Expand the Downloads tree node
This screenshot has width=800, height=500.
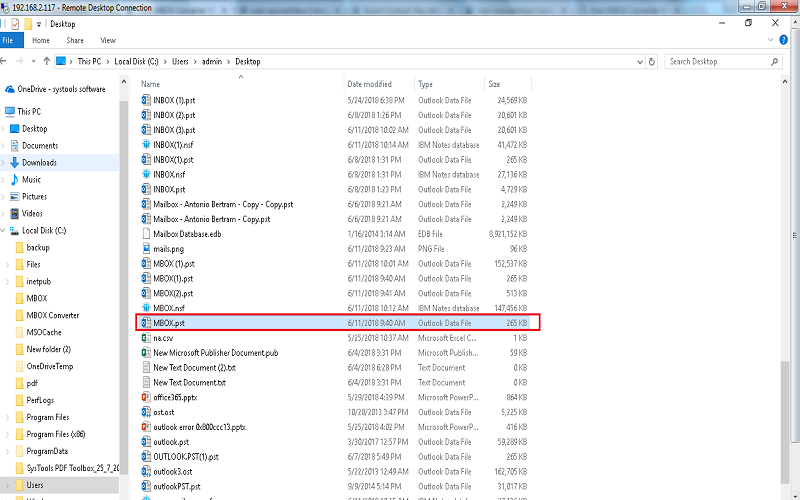[4, 163]
